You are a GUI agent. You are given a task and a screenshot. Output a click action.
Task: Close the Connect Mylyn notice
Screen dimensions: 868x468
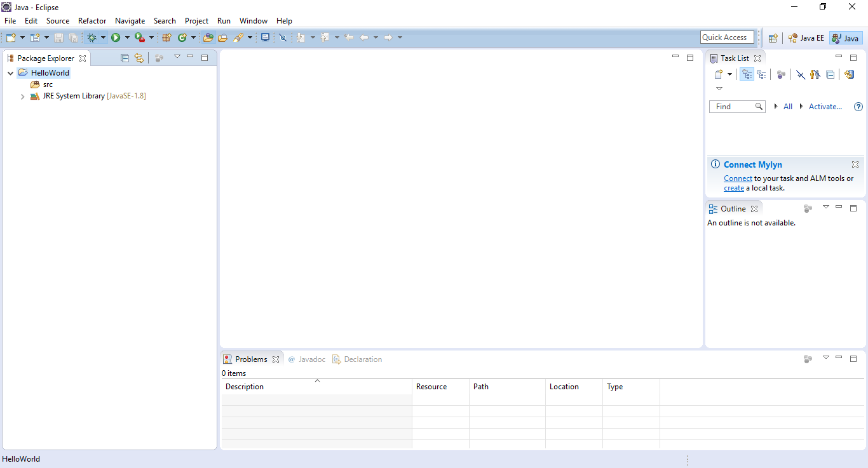[855, 164]
